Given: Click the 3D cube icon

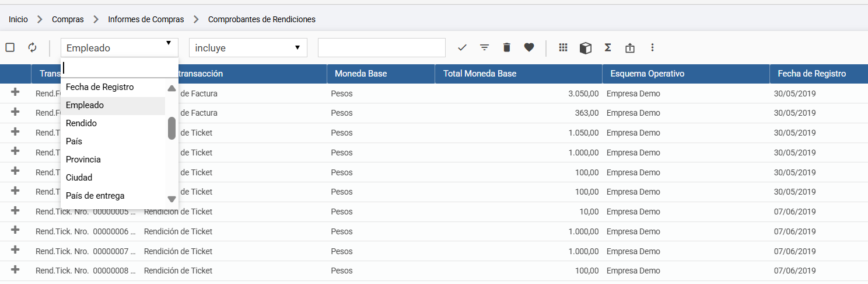Looking at the screenshot, I should tap(586, 48).
